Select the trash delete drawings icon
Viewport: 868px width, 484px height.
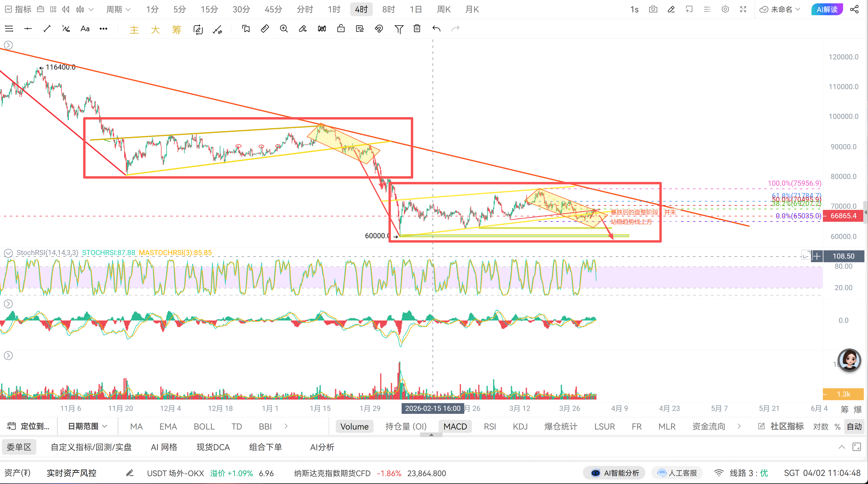417,29
